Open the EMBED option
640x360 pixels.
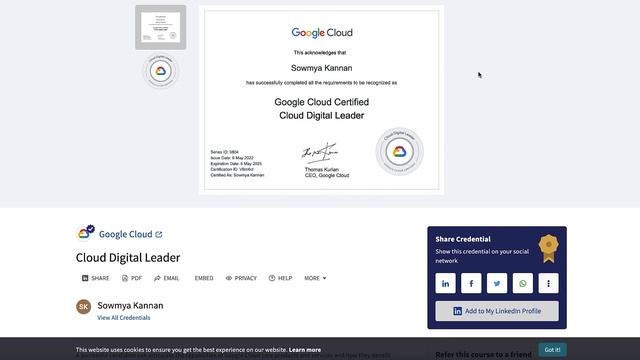(x=204, y=278)
